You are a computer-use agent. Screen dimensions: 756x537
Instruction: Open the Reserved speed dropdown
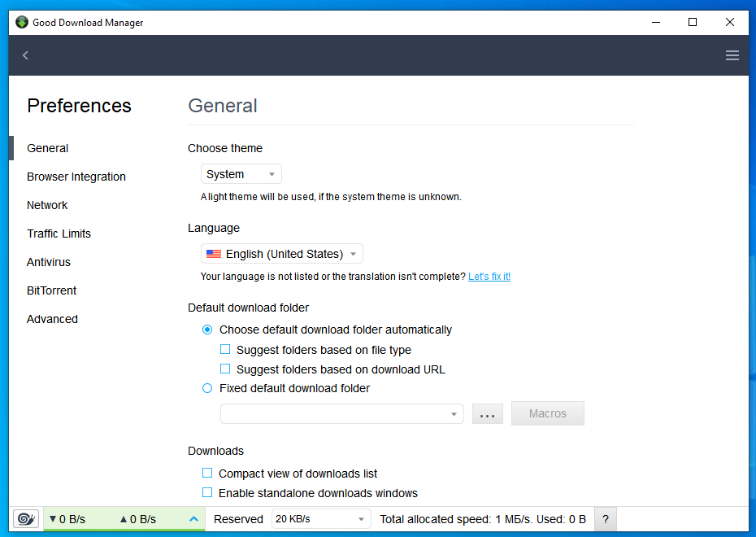pos(321,518)
